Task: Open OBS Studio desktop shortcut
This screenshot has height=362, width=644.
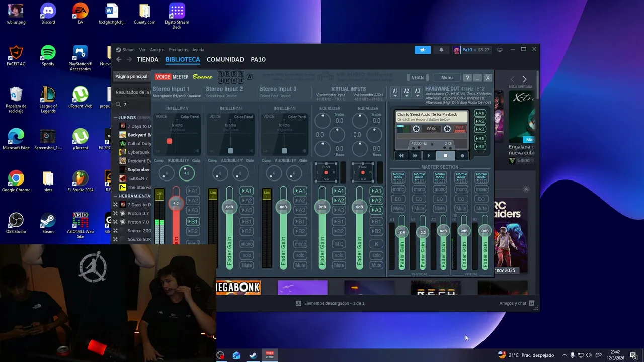Action: pyautogui.click(x=16, y=223)
